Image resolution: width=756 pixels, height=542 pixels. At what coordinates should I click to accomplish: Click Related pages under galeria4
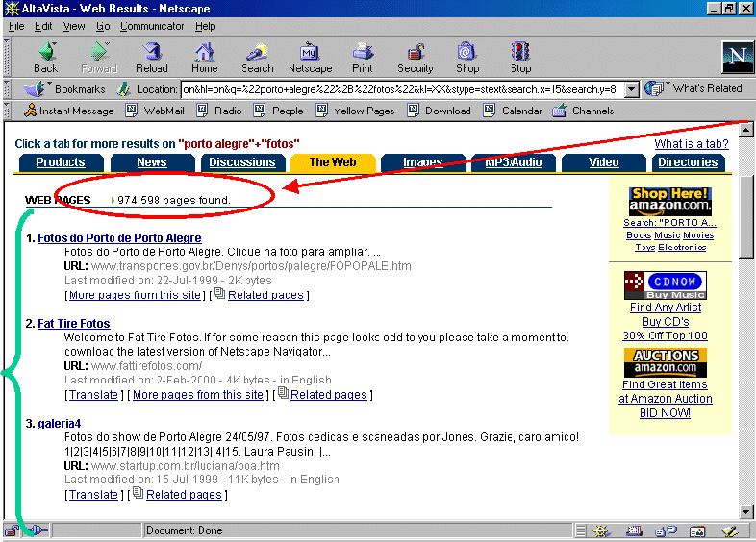coord(184,495)
